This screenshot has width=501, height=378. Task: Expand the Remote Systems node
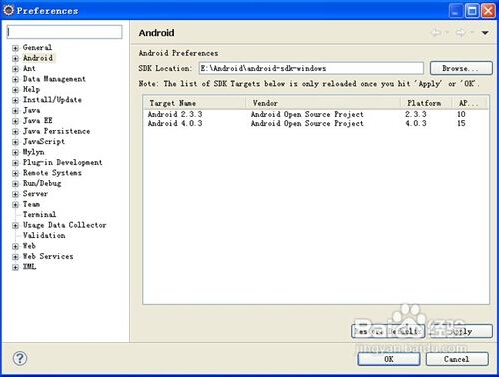(15, 173)
